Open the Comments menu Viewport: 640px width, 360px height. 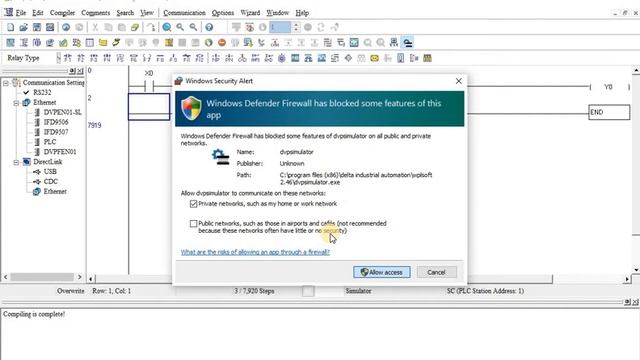tap(96, 13)
